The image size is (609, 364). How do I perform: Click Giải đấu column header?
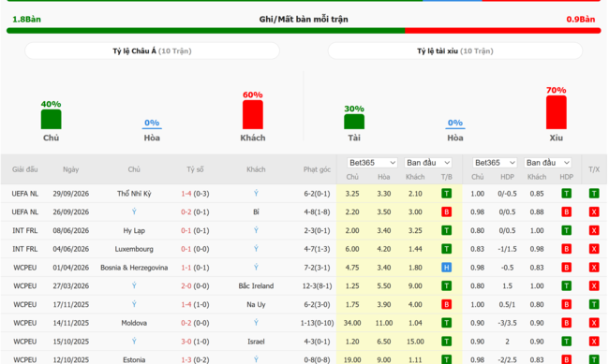click(x=25, y=169)
